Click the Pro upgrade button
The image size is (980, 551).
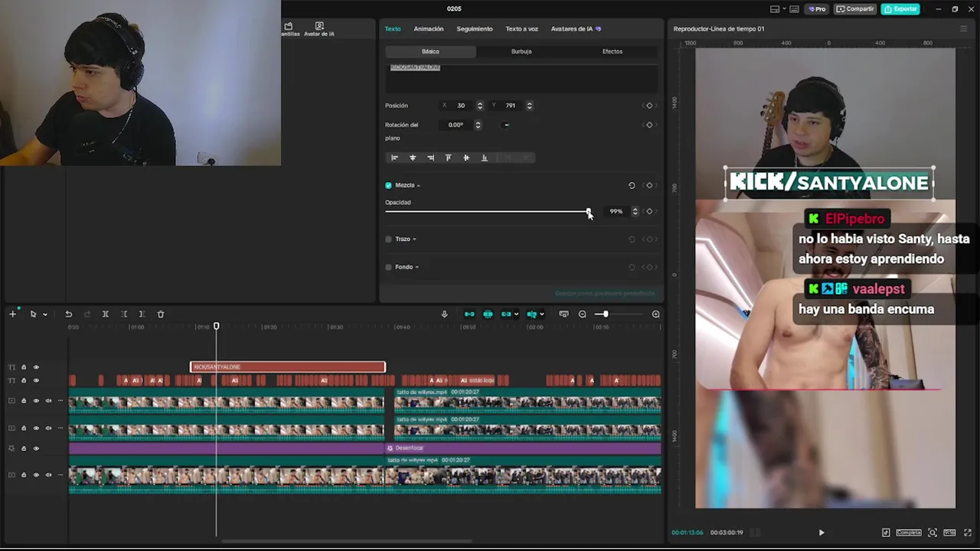(817, 9)
